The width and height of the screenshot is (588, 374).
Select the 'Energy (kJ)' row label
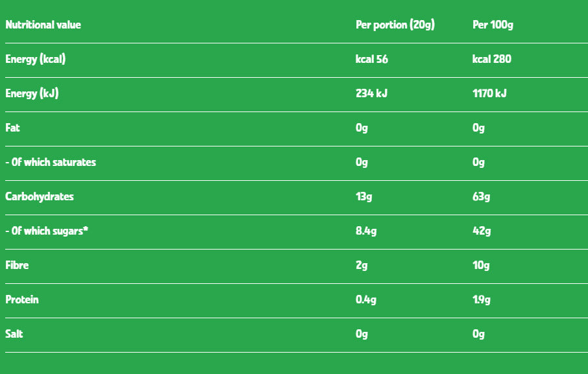pos(32,94)
